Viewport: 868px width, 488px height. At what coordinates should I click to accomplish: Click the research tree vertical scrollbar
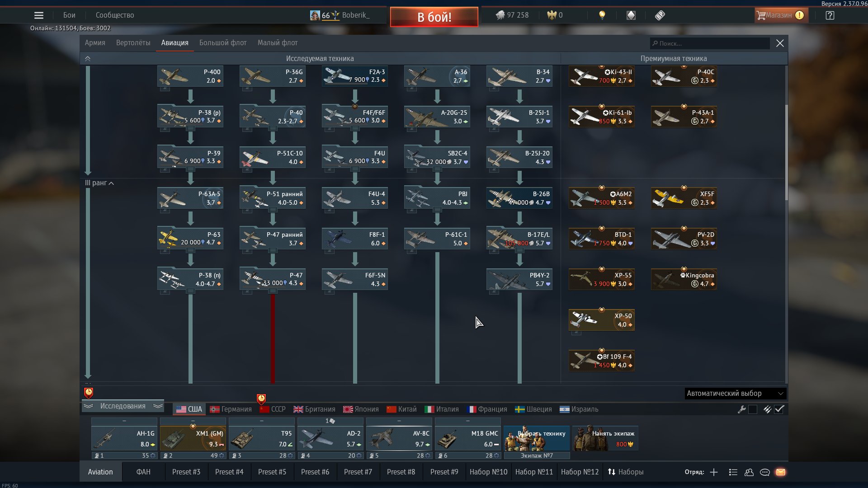pyautogui.click(x=786, y=154)
